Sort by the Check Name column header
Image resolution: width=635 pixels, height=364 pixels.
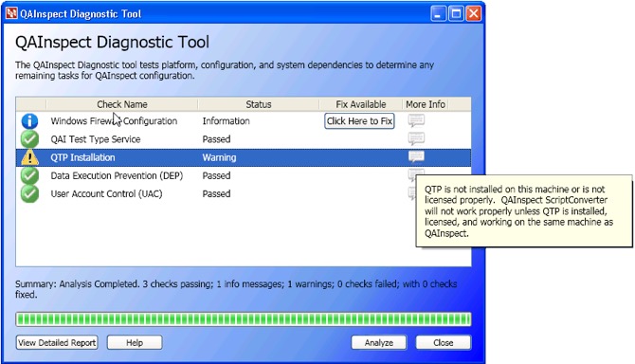122,104
